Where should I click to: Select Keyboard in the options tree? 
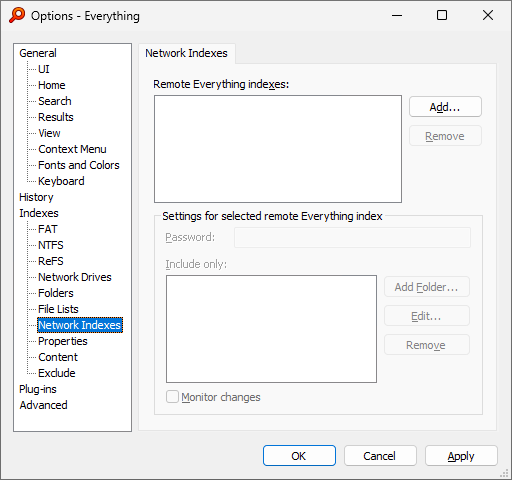[61, 181]
